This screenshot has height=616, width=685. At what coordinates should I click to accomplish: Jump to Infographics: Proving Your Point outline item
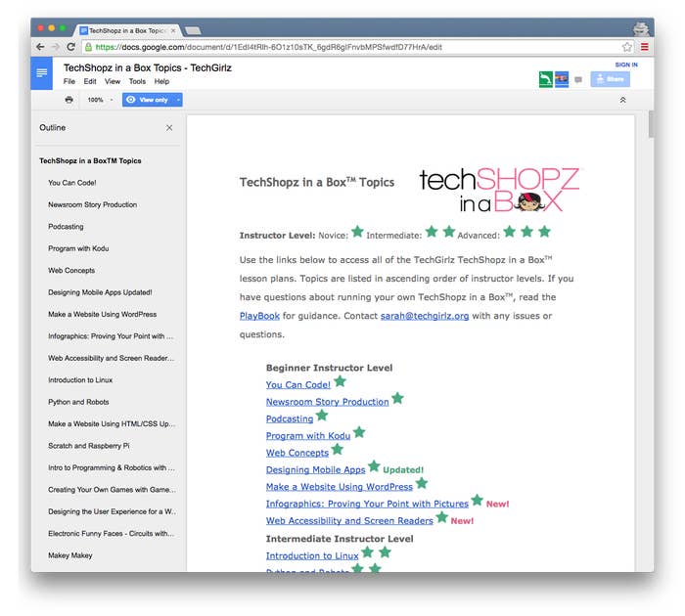point(111,335)
